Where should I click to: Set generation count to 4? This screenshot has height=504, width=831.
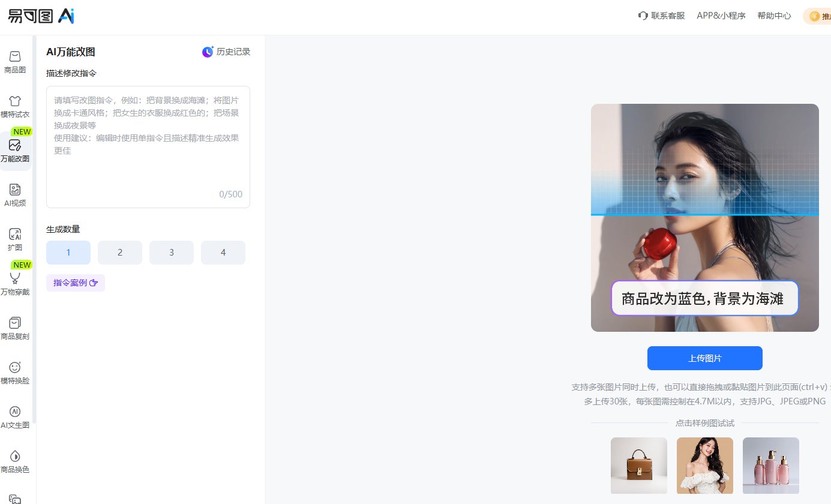pos(223,253)
